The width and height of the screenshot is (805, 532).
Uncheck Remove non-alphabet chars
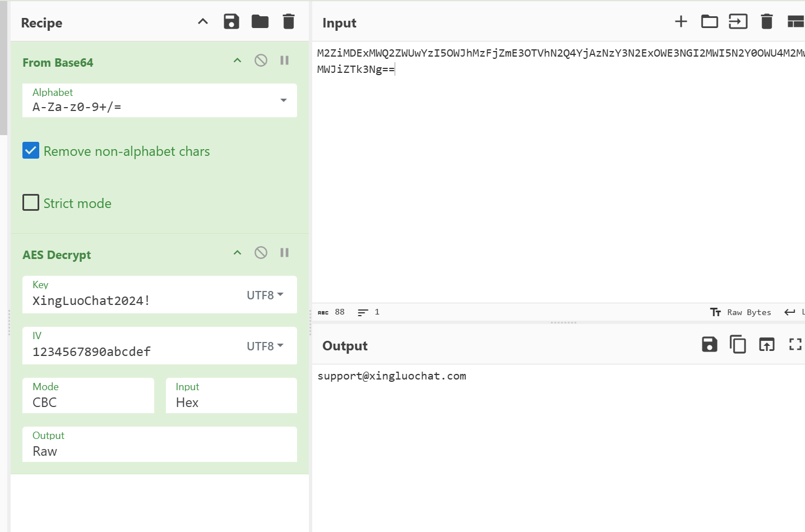pos(31,150)
